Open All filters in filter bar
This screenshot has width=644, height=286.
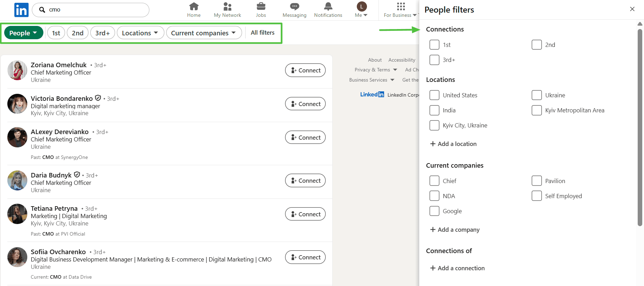(262, 33)
